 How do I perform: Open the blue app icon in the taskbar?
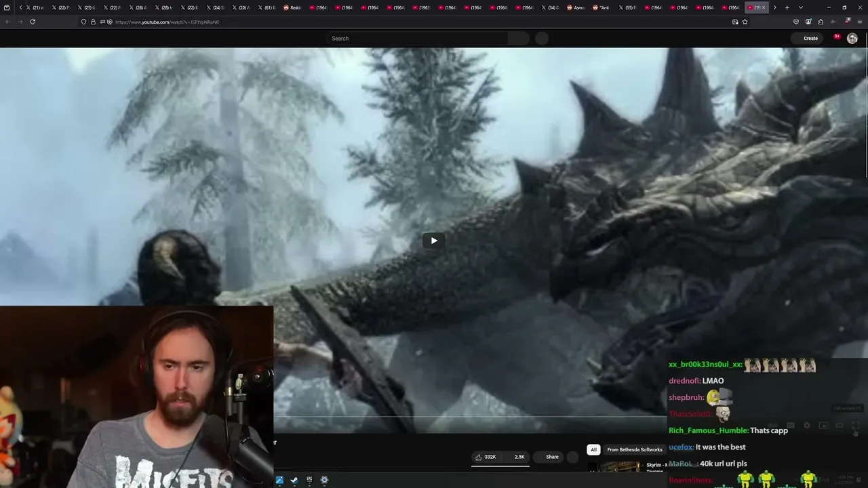[279, 480]
